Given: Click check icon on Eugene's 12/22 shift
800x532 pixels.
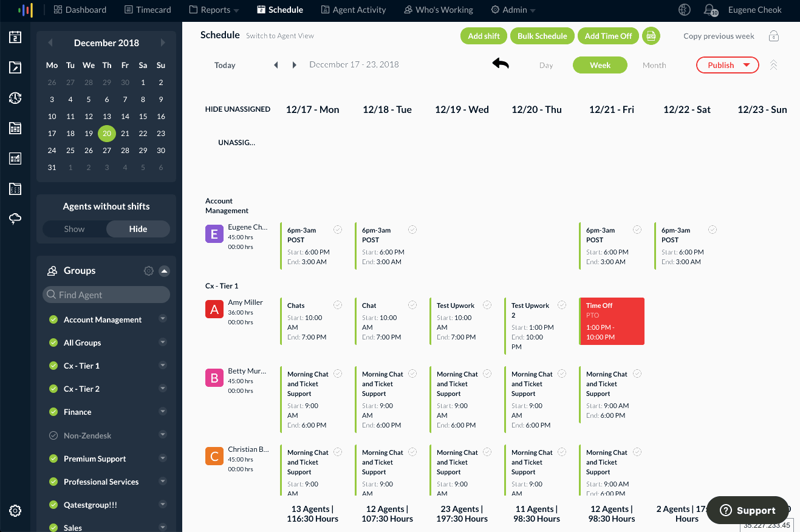Looking at the screenshot, I should pyautogui.click(x=713, y=230).
